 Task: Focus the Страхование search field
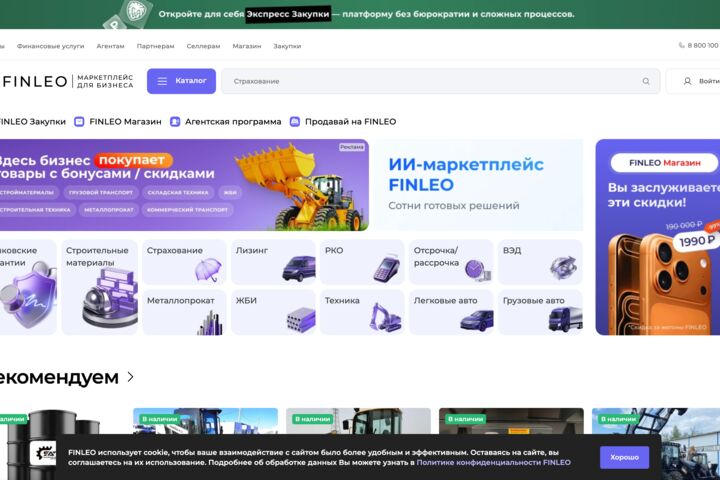point(440,81)
